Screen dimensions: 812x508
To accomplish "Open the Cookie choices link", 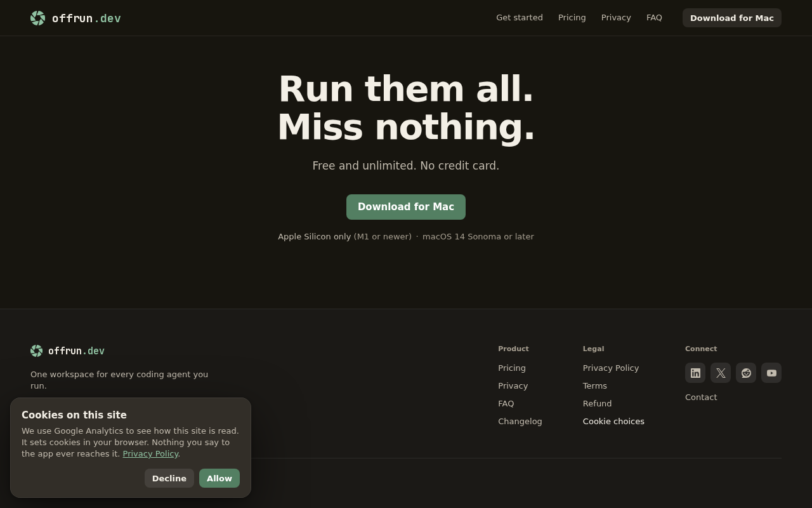I will (613, 421).
